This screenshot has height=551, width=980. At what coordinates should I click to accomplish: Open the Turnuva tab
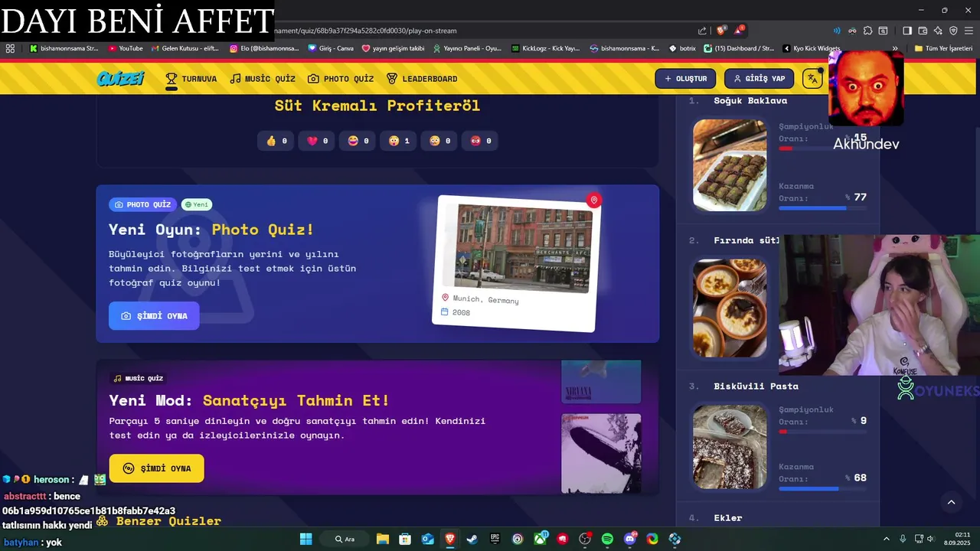(x=191, y=79)
